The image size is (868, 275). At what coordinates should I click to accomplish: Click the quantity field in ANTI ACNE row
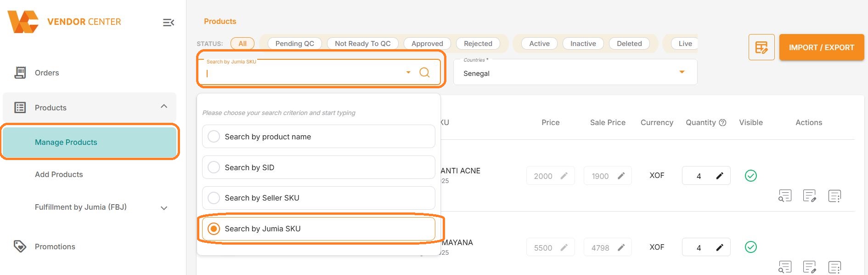pos(706,176)
